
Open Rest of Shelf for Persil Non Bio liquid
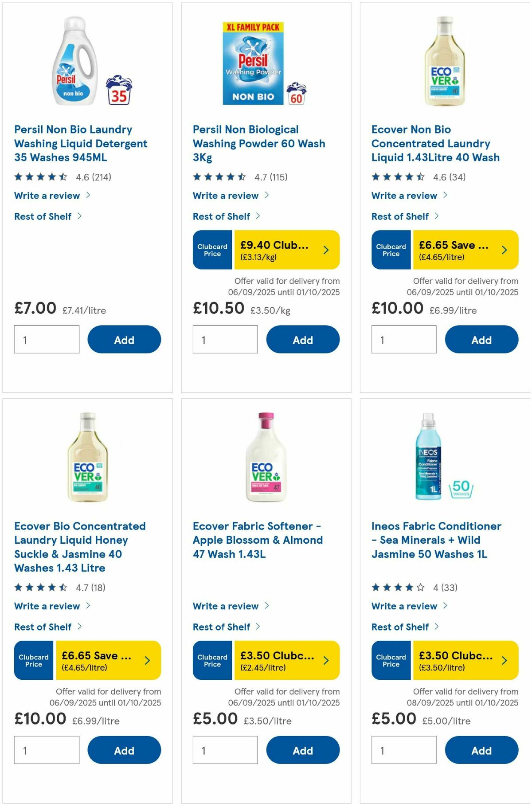tap(43, 216)
